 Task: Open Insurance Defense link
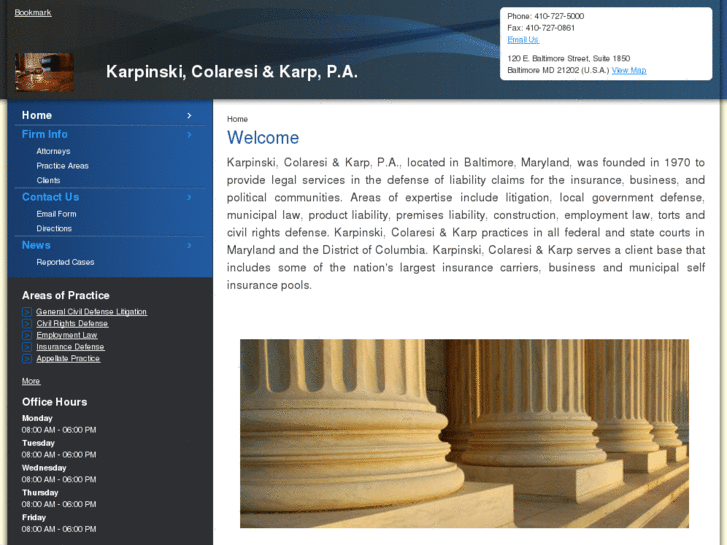[70, 347]
